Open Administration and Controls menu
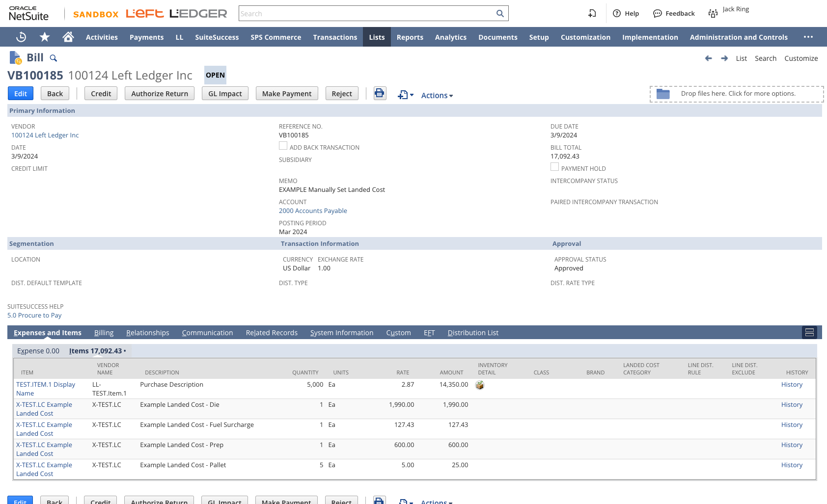827x504 pixels. tap(739, 37)
